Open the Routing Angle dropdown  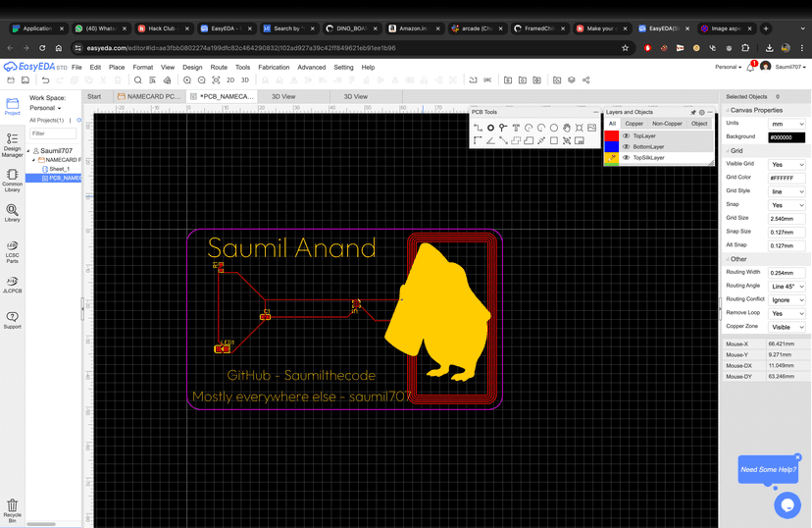click(x=787, y=287)
